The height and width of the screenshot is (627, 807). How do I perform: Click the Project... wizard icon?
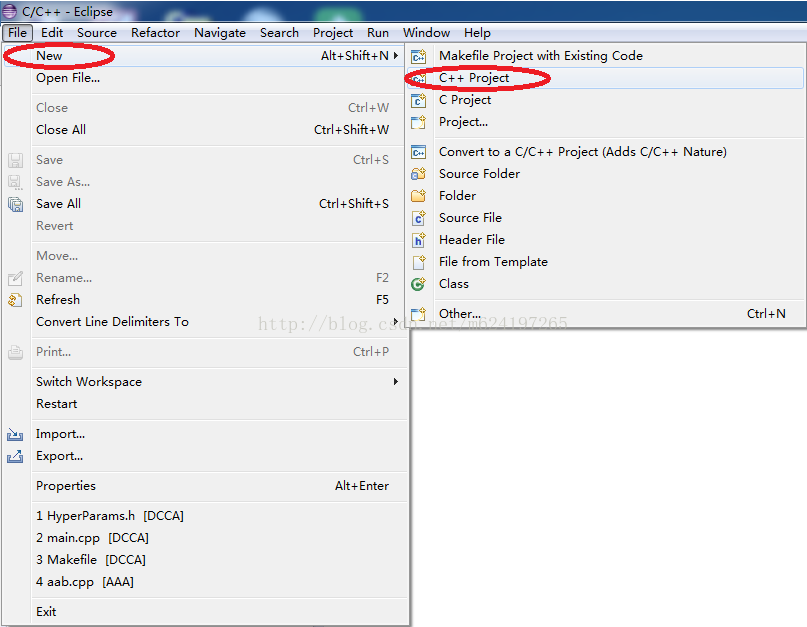[418, 123]
